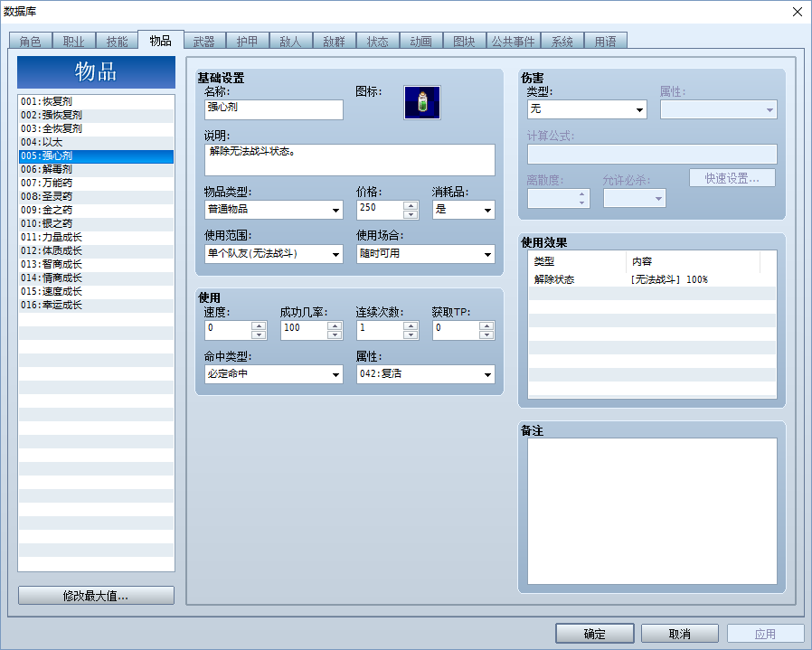
Task: Select item 008:圣灵药 in the list
Action: coord(97,196)
